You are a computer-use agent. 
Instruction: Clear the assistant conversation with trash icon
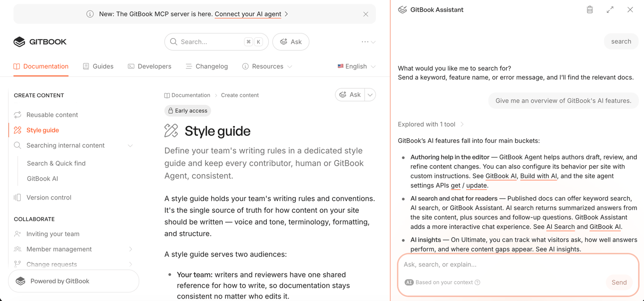590,9
